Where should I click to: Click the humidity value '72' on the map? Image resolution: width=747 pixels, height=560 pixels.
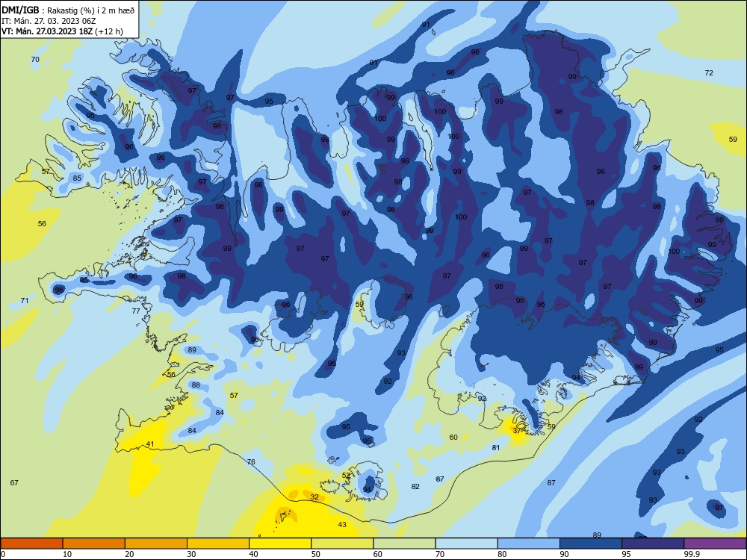[709, 72]
